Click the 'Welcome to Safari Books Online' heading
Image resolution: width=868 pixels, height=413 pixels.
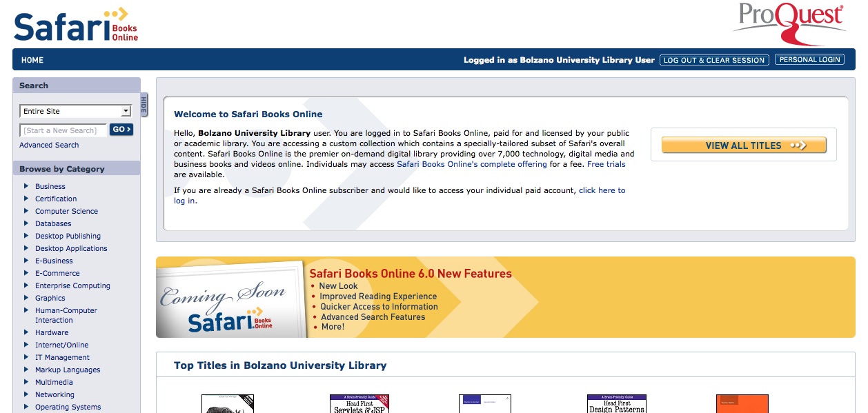(x=248, y=114)
